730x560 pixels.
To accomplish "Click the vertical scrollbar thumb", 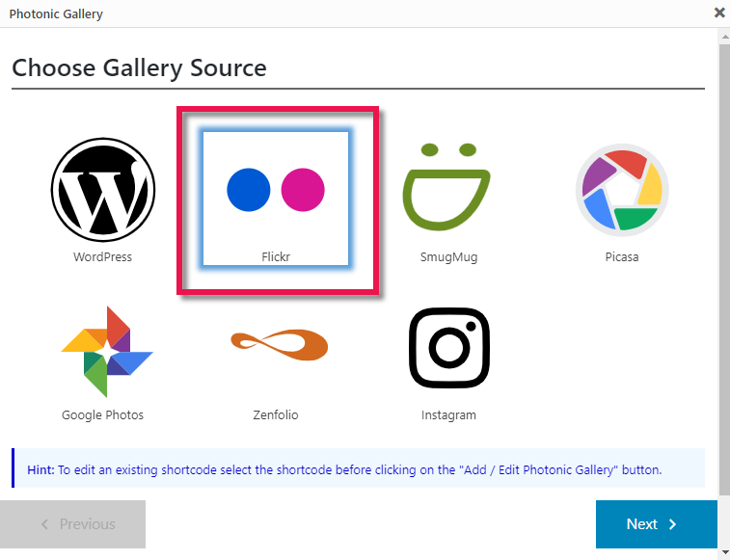I will [723, 289].
